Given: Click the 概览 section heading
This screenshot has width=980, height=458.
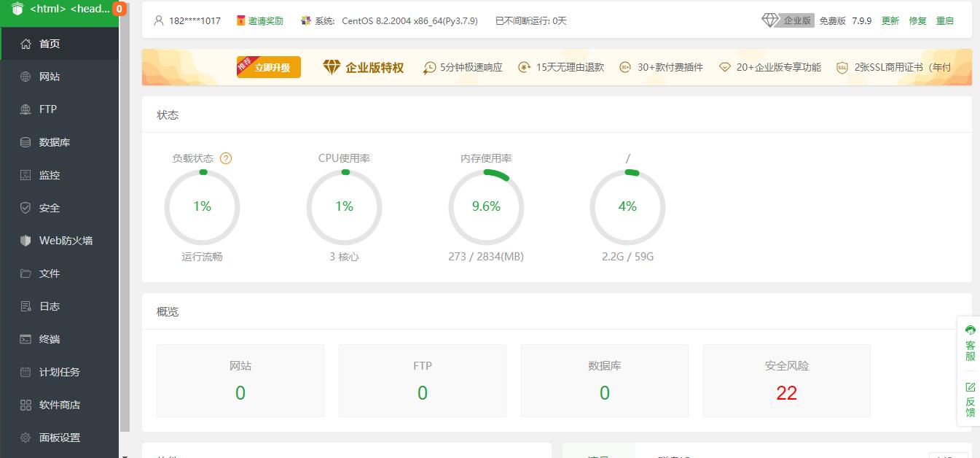Looking at the screenshot, I should pyautogui.click(x=168, y=311).
